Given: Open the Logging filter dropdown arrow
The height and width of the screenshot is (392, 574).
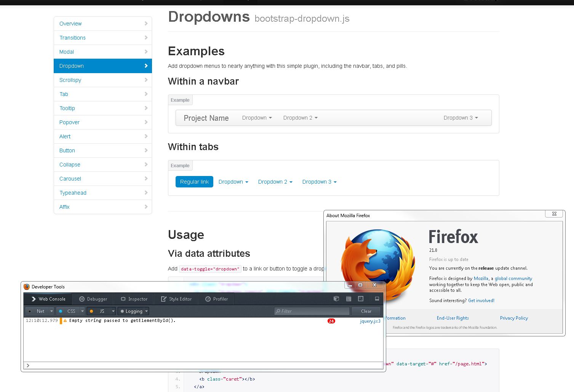Looking at the screenshot, I should 147,311.
